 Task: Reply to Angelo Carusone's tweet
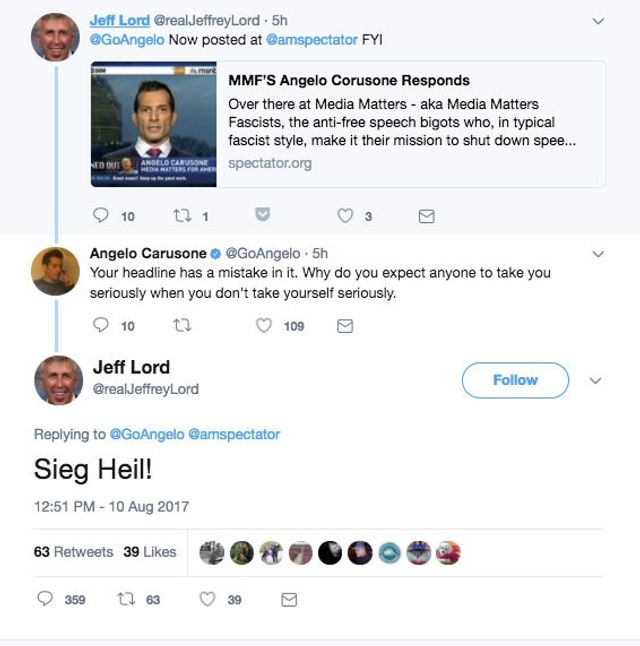(100, 326)
